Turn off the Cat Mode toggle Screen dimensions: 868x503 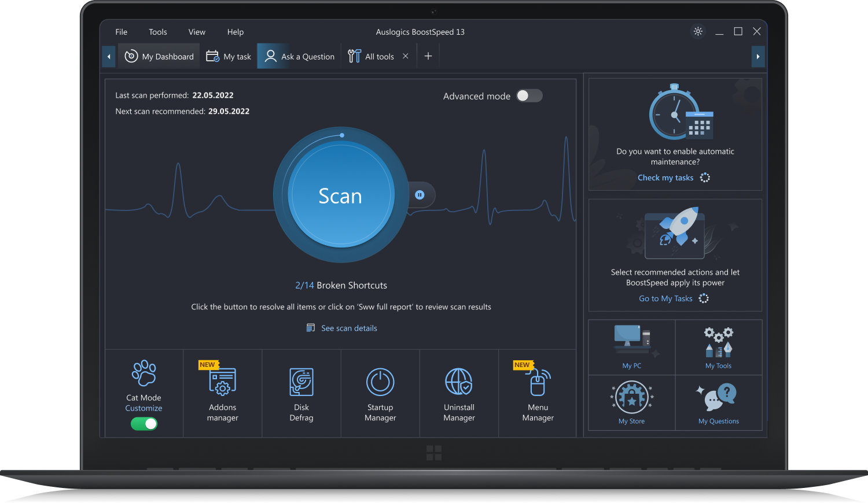(144, 424)
